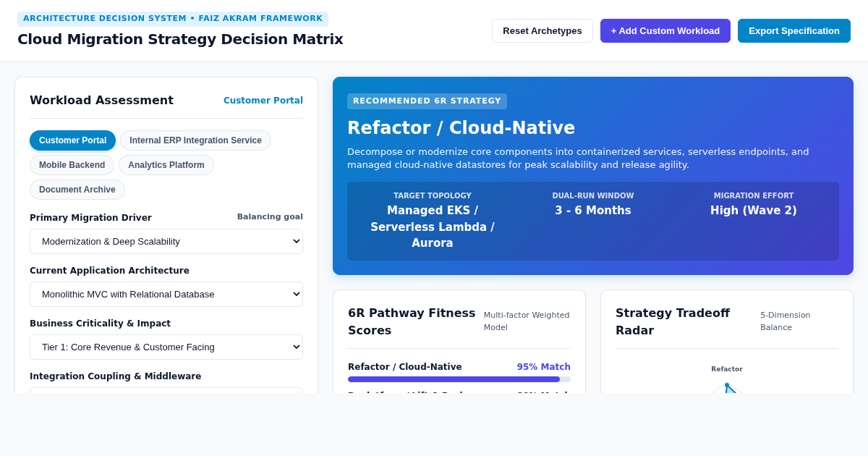Screen dimensions: 868x456
Task: Click the Refactor / Cloud-Native heading
Action: point(461,128)
